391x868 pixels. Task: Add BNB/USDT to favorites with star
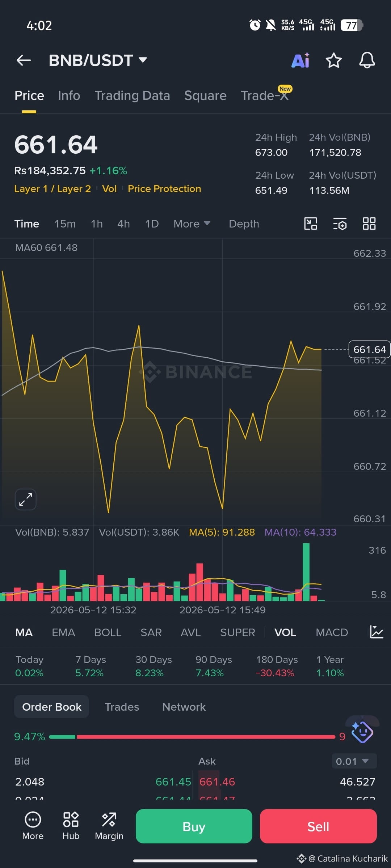pos(333,60)
